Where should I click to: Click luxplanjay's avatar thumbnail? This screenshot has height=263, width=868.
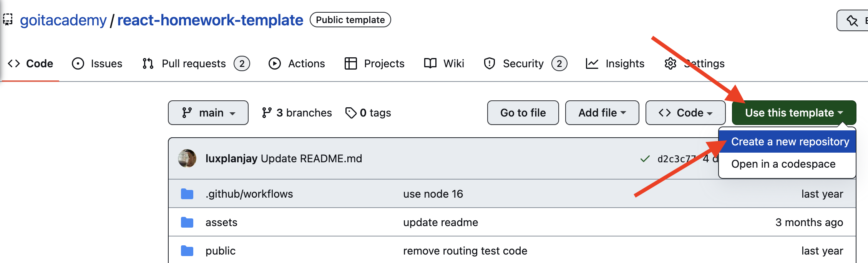click(x=187, y=158)
